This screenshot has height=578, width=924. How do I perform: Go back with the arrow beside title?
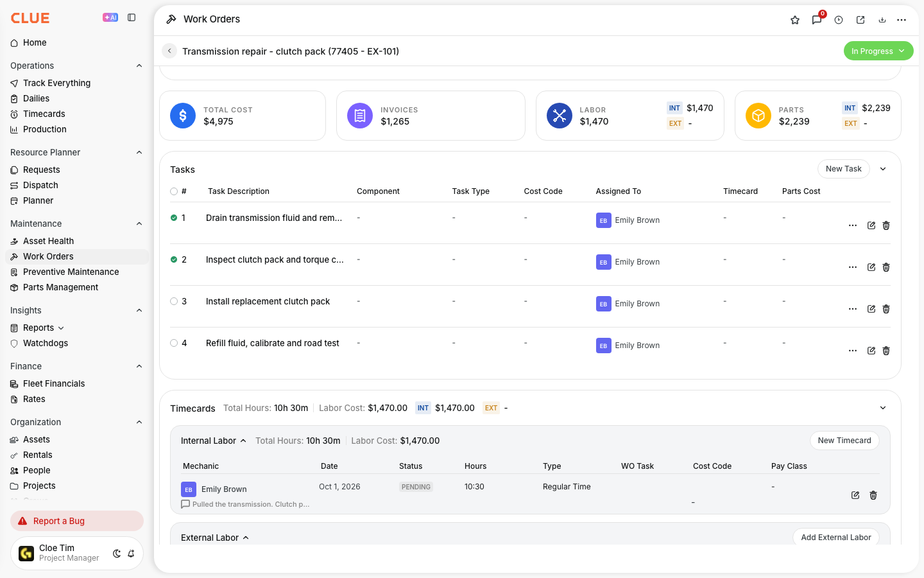click(169, 51)
